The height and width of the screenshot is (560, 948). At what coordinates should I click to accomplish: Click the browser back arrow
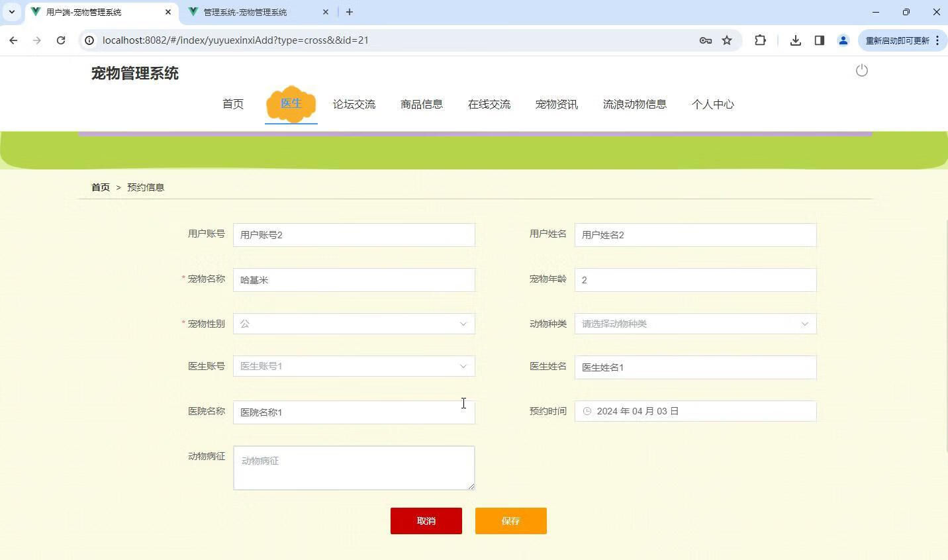(13, 40)
